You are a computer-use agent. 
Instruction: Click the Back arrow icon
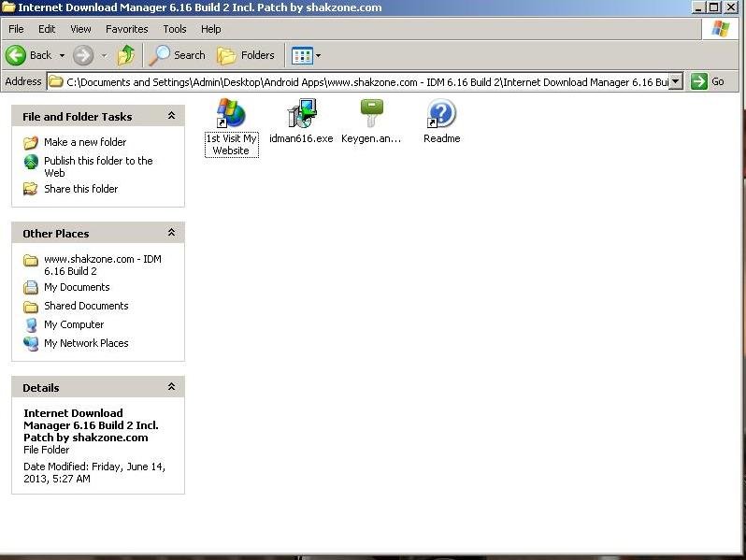coord(15,55)
